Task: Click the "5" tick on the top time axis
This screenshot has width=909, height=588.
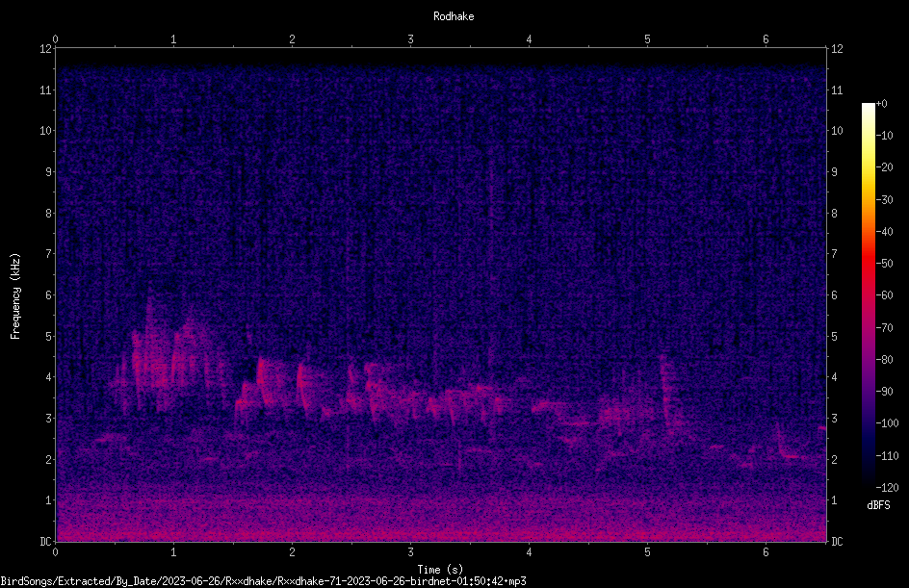Action: (647, 39)
